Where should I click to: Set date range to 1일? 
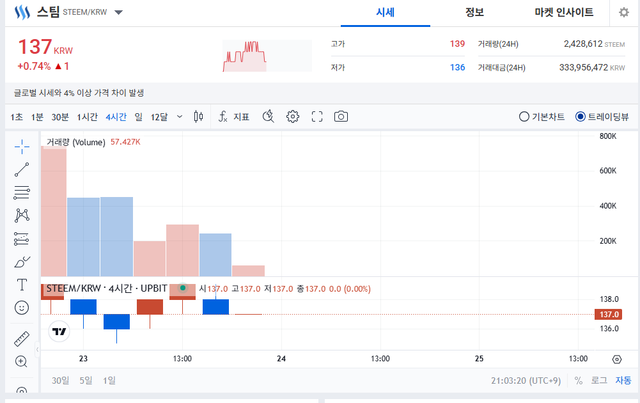coord(109,381)
